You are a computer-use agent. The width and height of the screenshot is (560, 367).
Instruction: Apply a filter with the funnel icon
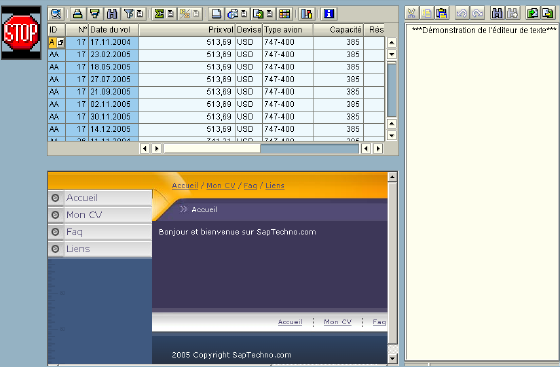click(129, 14)
